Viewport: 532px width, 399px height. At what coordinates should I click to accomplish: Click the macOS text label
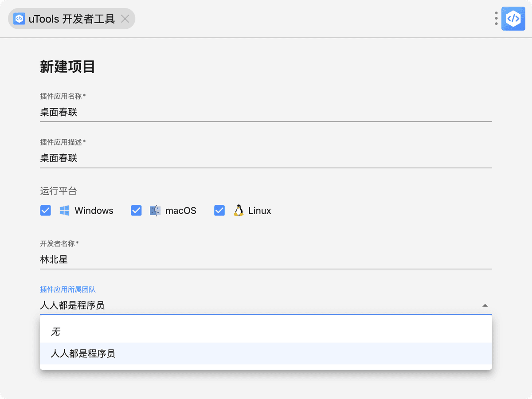point(181,211)
